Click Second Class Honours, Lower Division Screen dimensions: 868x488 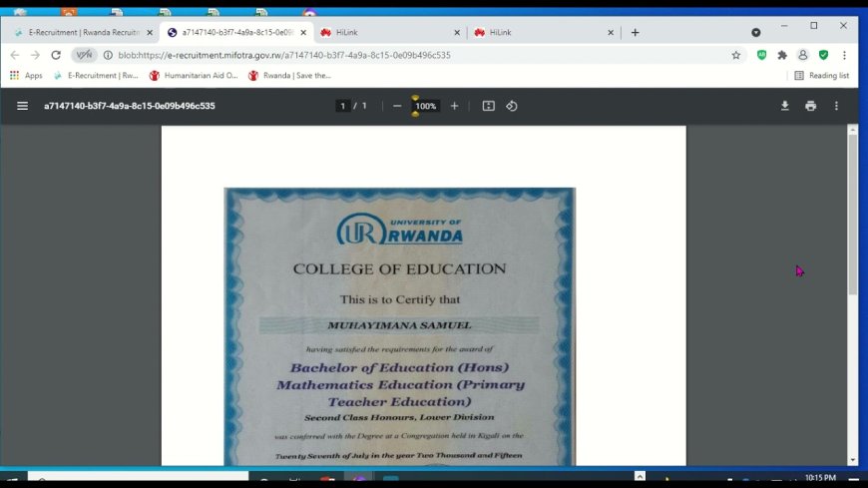tap(399, 417)
